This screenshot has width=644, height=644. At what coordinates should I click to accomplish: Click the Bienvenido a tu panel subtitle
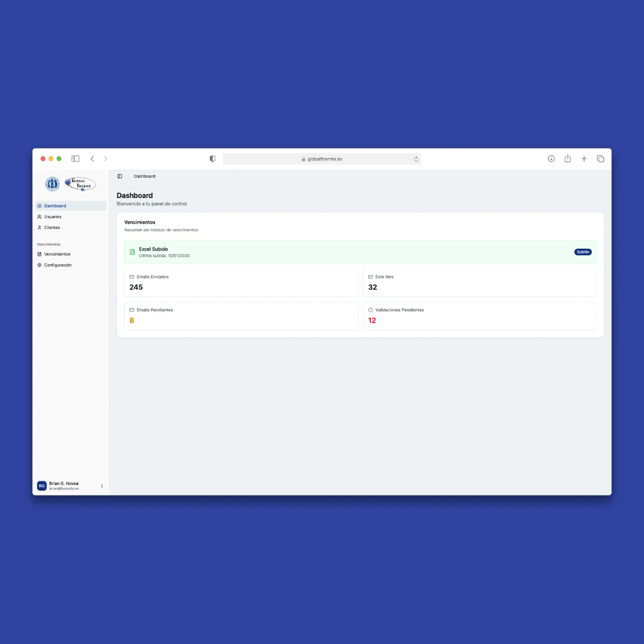(151, 204)
